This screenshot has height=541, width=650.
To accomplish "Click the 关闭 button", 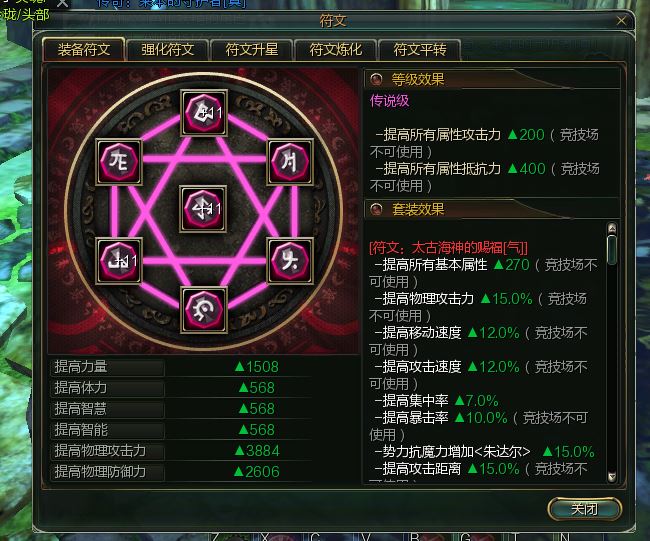I will [x=585, y=509].
